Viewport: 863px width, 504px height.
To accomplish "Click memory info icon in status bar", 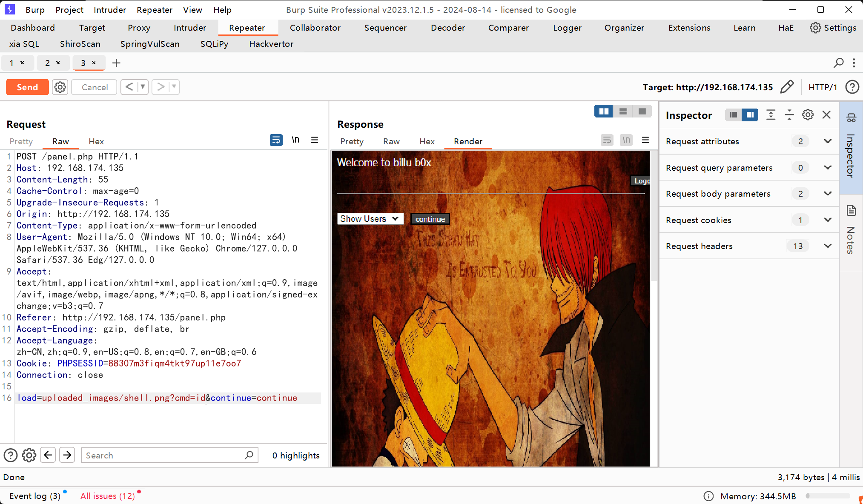I will (708, 496).
